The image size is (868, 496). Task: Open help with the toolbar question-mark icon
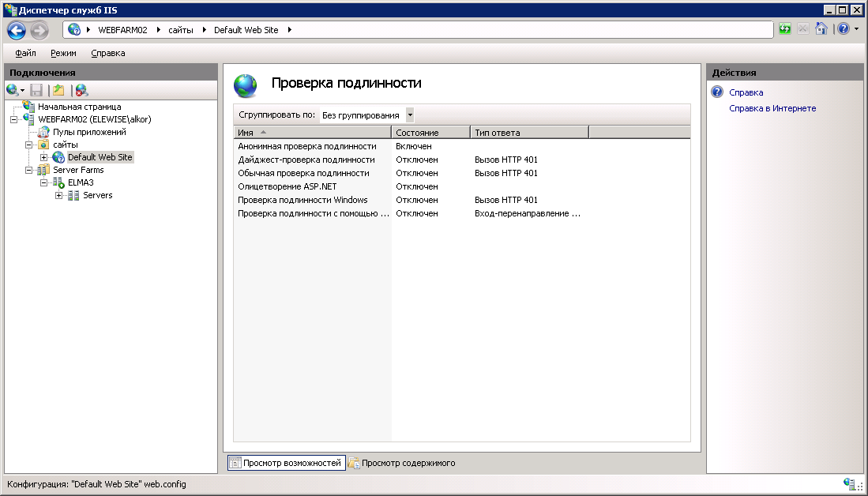click(x=844, y=29)
